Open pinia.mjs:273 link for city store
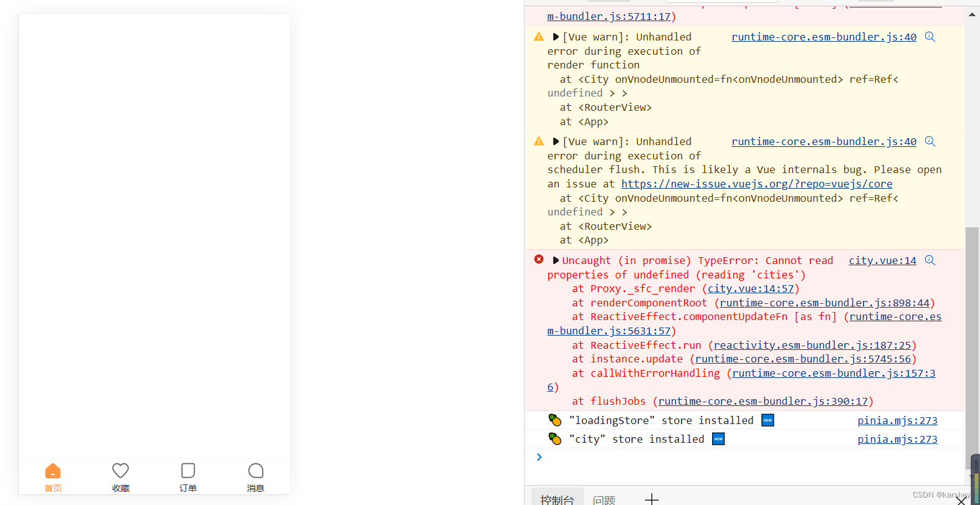980x505 pixels. point(897,439)
